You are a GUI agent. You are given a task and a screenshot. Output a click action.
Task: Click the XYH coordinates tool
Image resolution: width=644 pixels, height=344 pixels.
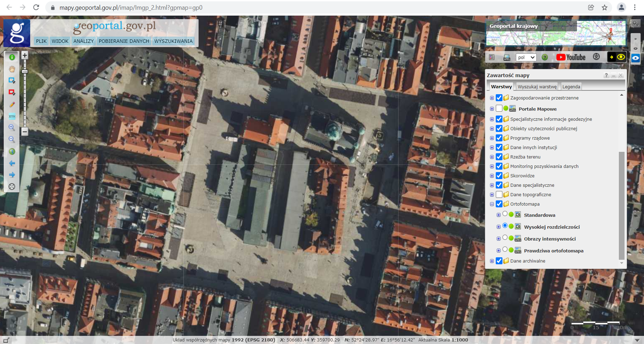coord(12,116)
